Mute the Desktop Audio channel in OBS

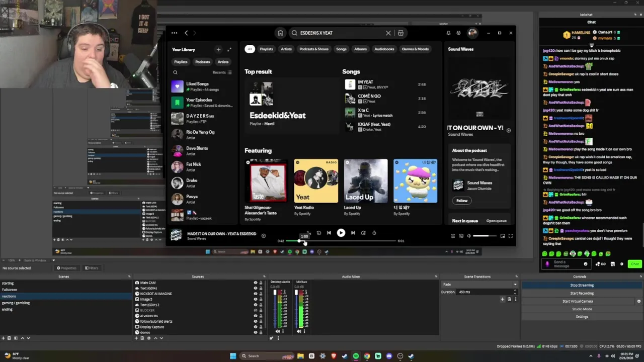pyautogui.click(x=277, y=331)
